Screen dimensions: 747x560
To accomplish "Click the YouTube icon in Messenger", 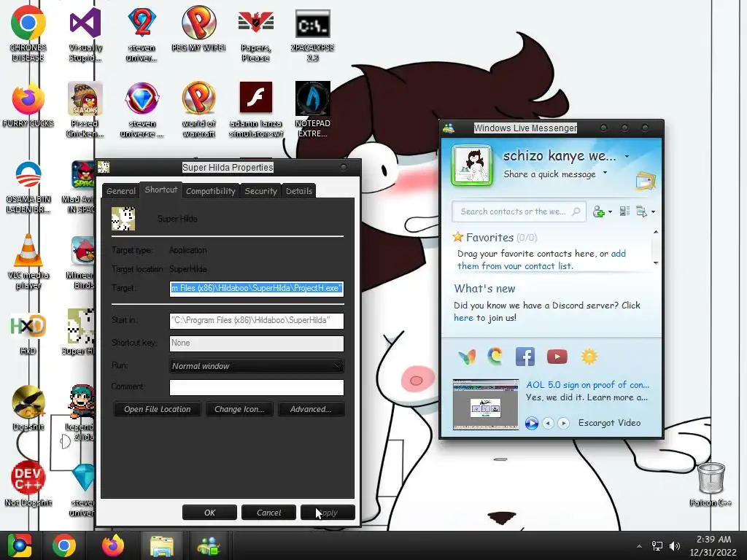I will pyautogui.click(x=557, y=357).
